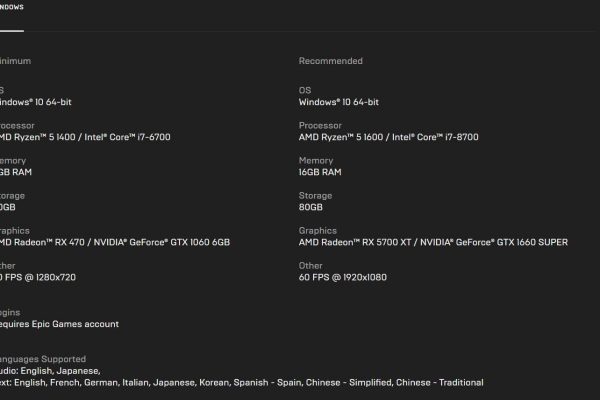
Task: Click the 16GB RAM value
Action: pyautogui.click(x=320, y=172)
